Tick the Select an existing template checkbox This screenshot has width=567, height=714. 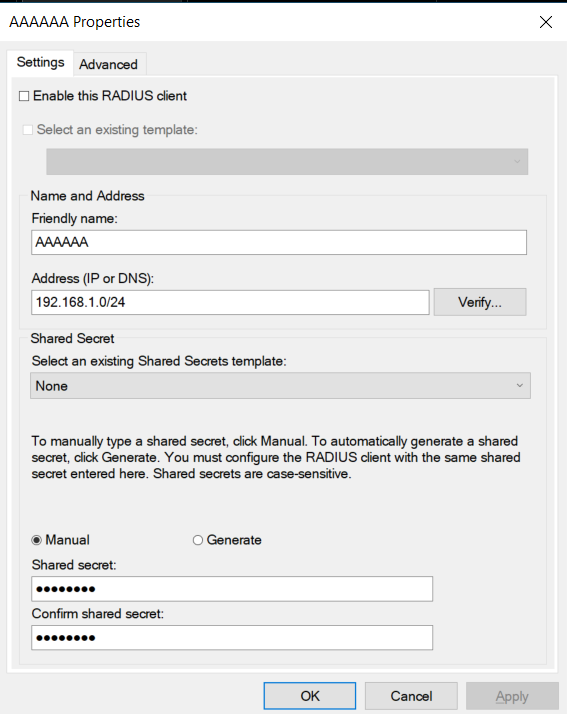coord(28,130)
